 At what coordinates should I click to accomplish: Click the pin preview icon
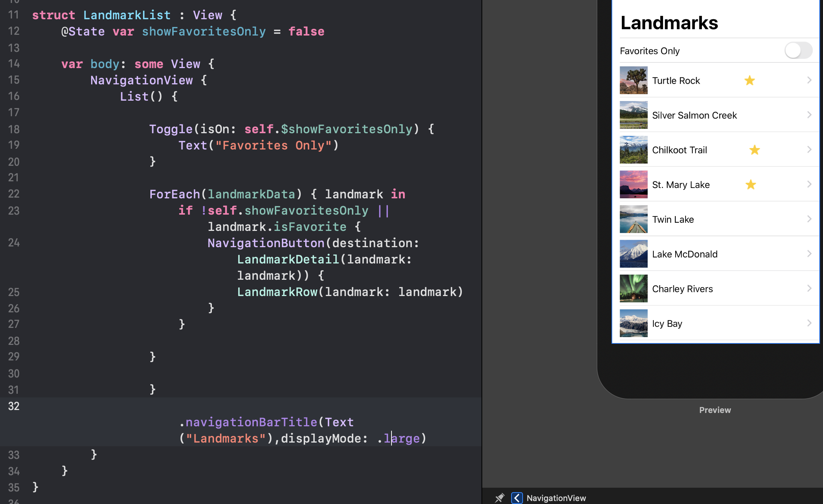pyautogui.click(x=500, y=498)
